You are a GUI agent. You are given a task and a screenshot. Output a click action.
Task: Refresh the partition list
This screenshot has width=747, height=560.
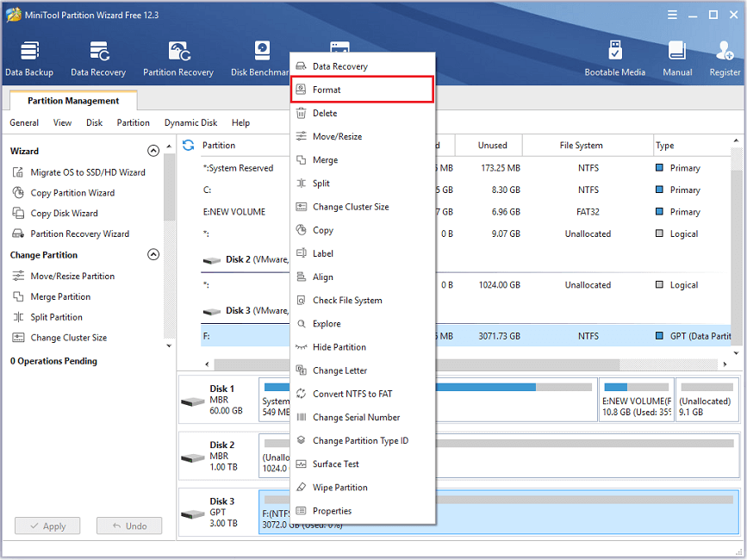tap(188, 146)
